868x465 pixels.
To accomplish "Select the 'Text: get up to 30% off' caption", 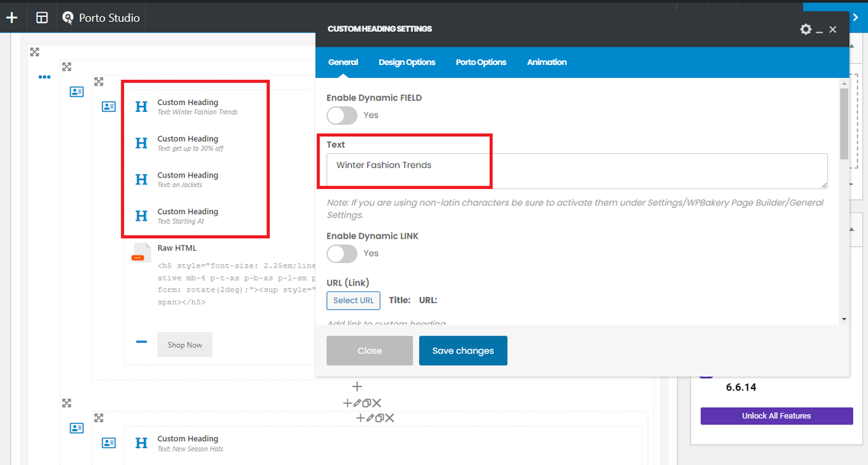I will pyautogui.click(x=191, y=148).
